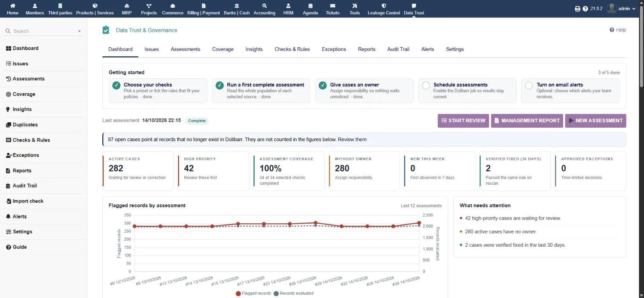The image size is (644, 298).
Task: Open the Third parties module icon
Action: click(60, 6)
